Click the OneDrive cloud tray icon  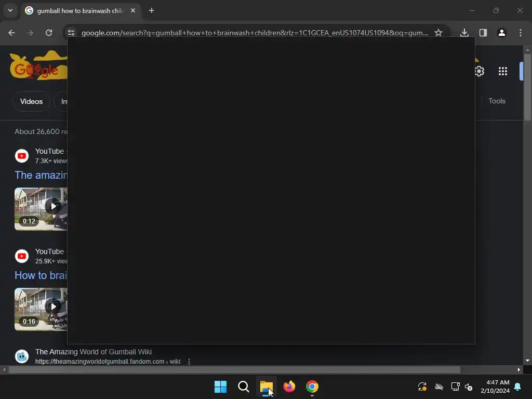pos(439,387)
